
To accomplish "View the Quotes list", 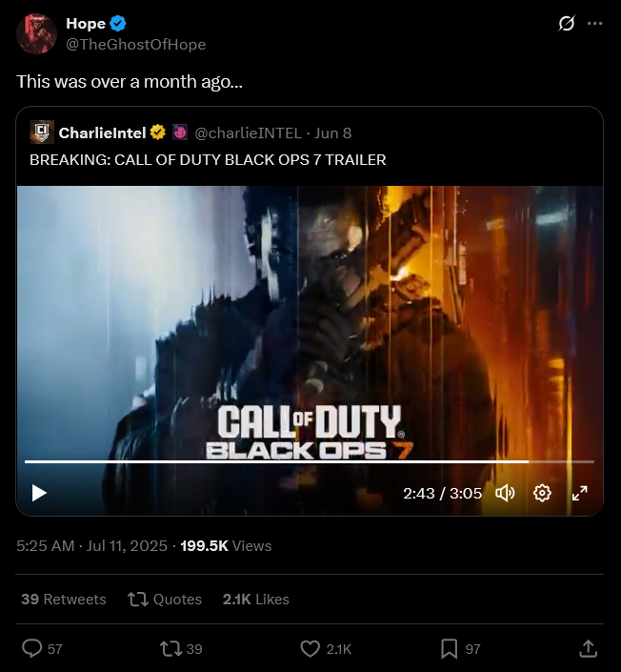I will click(x=165, y=600).
